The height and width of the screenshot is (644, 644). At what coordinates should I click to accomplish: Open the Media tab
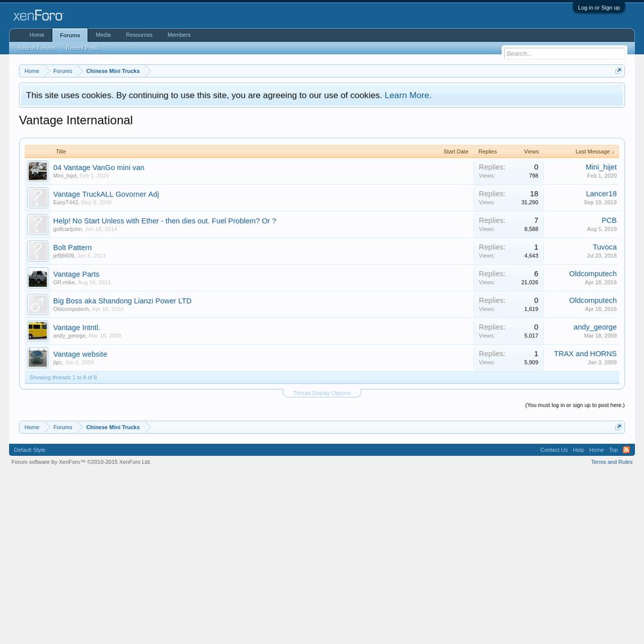tap(103, 35)
